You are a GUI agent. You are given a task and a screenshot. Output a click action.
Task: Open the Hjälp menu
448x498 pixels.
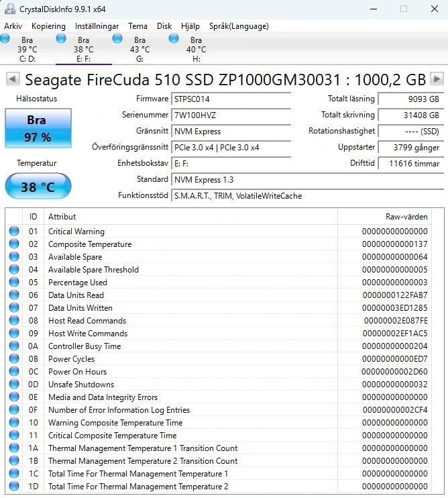(x=190, y=26)
